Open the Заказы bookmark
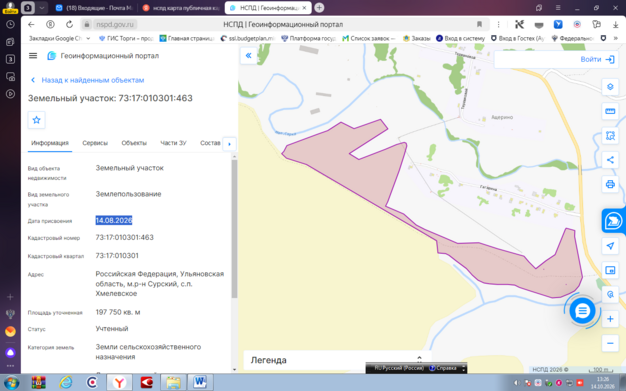Image resolution: width=626 pixels, height=391 pixels. pos(417,38)
